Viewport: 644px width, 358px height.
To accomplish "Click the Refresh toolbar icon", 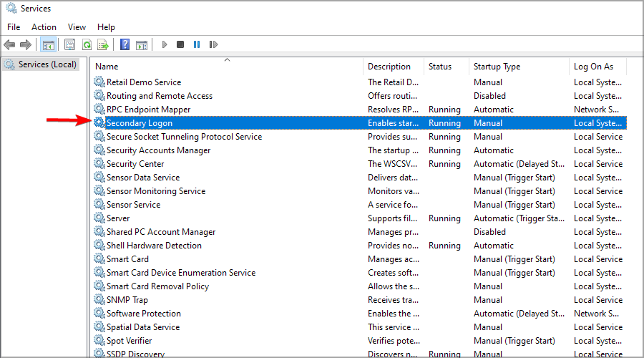I will pyautogui.click(x=87, y=44).
